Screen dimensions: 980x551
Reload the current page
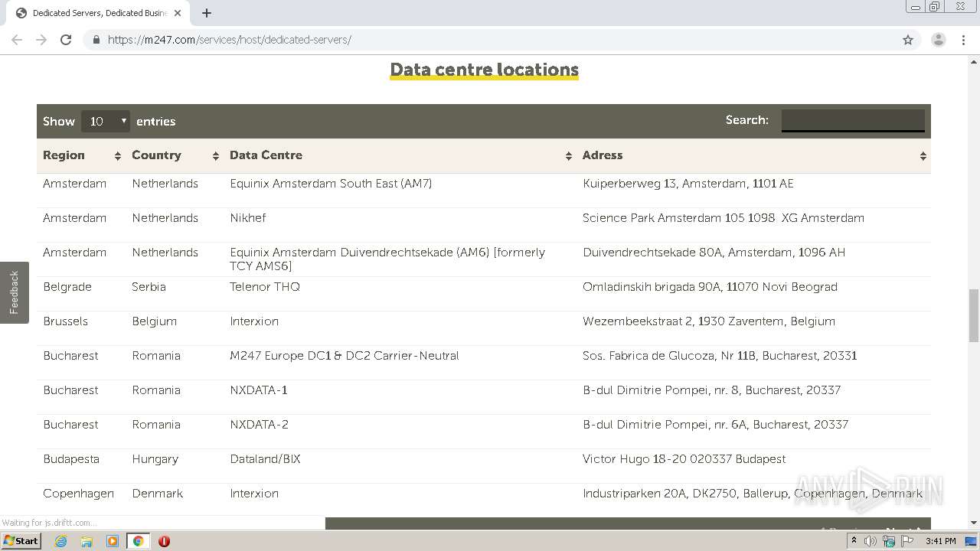tap(66, 40)
